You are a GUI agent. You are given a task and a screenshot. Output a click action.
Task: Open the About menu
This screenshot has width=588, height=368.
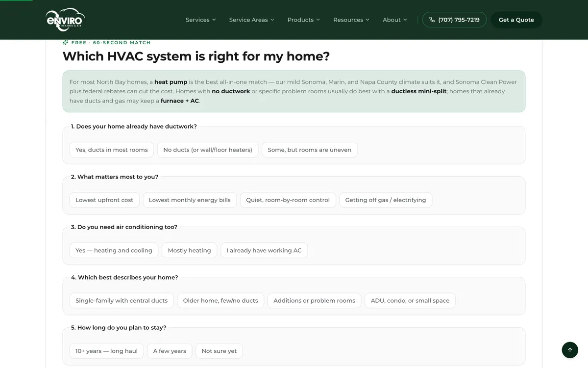coord(394,20)
